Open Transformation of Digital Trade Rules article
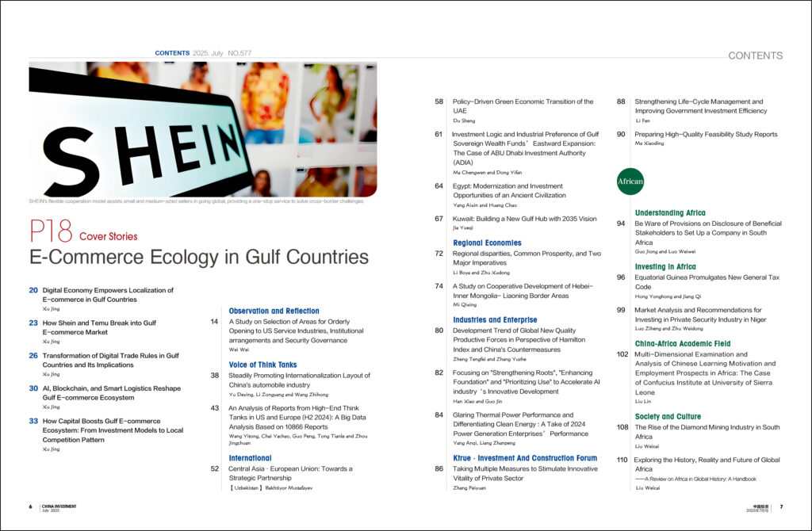This screenshot has height=531, width=812. coord(110,361)
